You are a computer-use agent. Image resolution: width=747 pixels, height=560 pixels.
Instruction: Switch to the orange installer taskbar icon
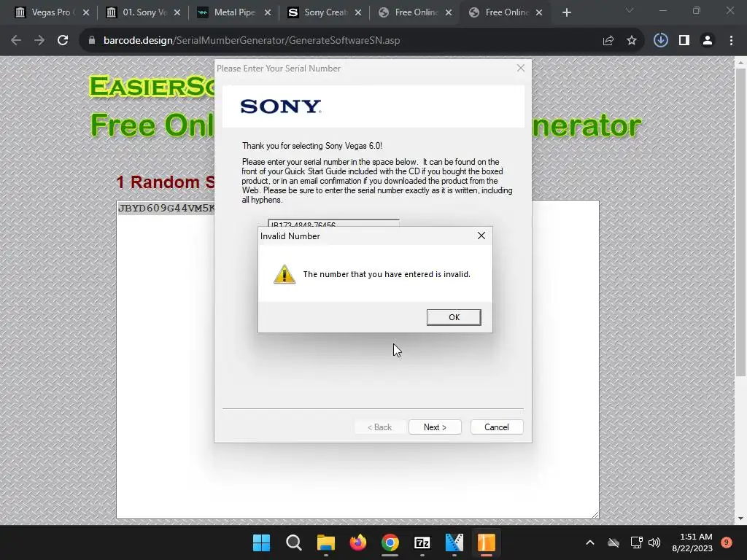pos(487,542)
